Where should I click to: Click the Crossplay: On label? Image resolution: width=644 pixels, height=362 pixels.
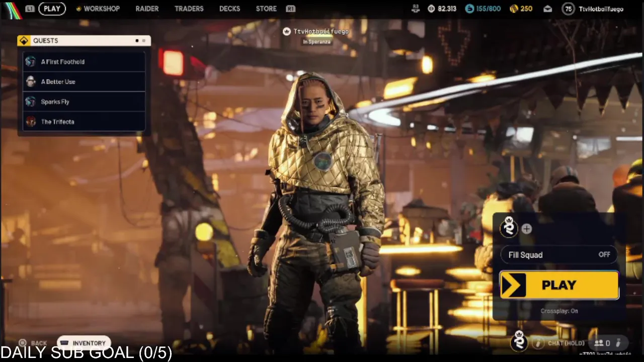point(559,311)
